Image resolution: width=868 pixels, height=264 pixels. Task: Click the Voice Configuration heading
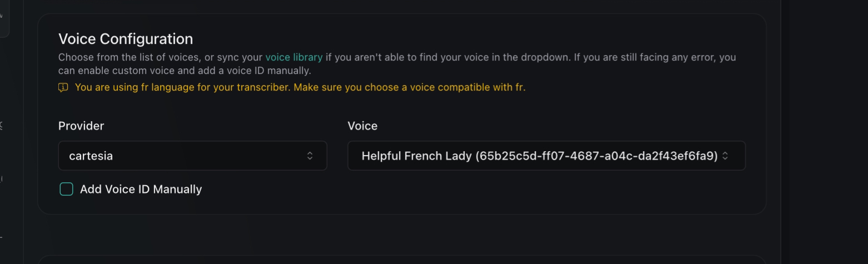tap(126, 39)
